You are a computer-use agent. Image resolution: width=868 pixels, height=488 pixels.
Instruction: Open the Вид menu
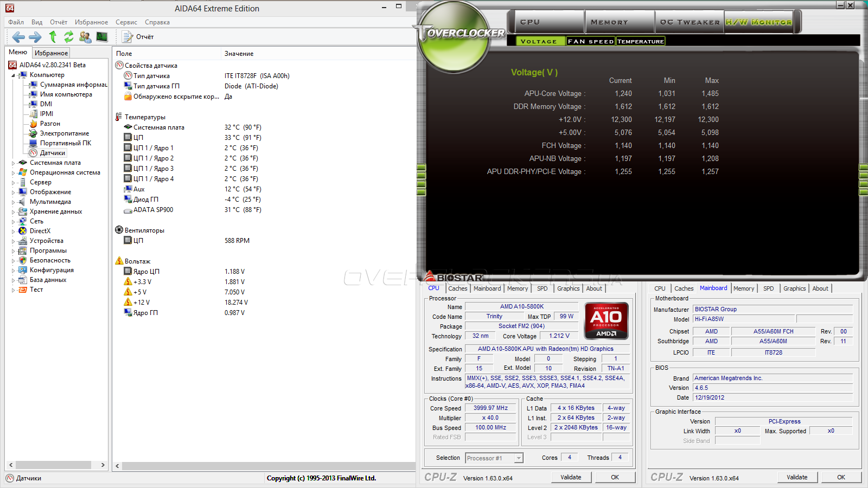37,22
